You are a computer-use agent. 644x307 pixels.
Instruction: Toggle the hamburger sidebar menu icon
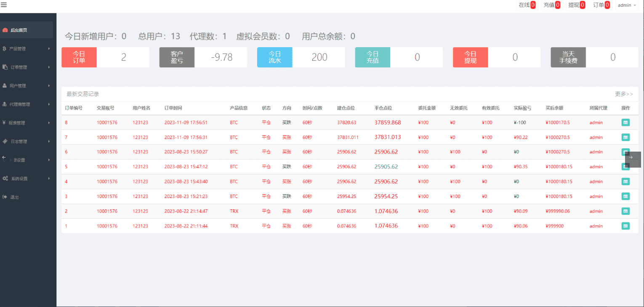4,5
